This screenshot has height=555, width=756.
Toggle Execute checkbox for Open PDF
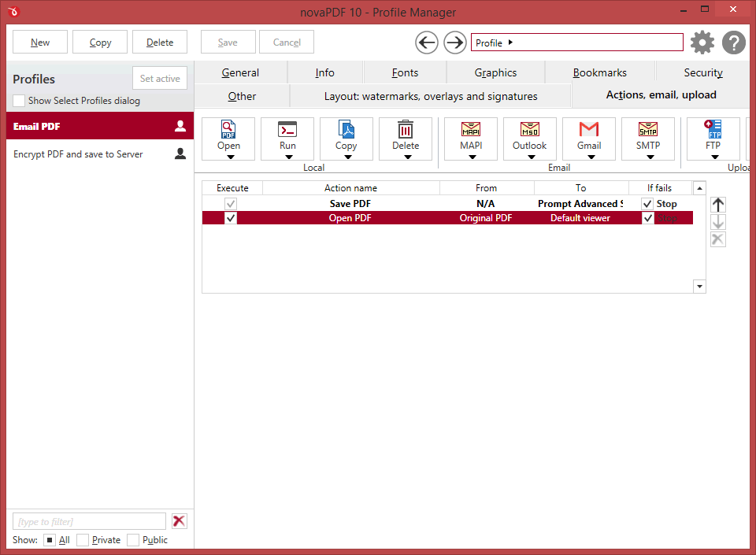pyautogui.click(x=231, y=218)
